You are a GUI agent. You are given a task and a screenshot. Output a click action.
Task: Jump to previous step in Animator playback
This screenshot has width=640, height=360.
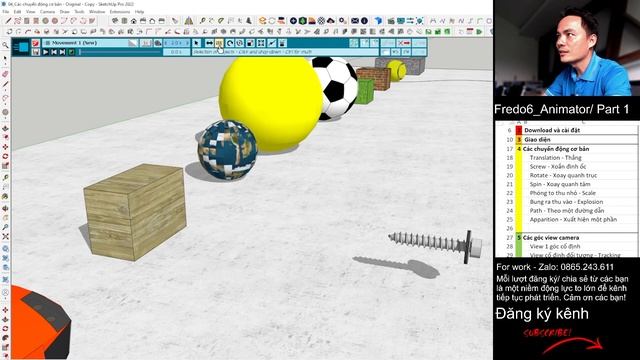54,52
